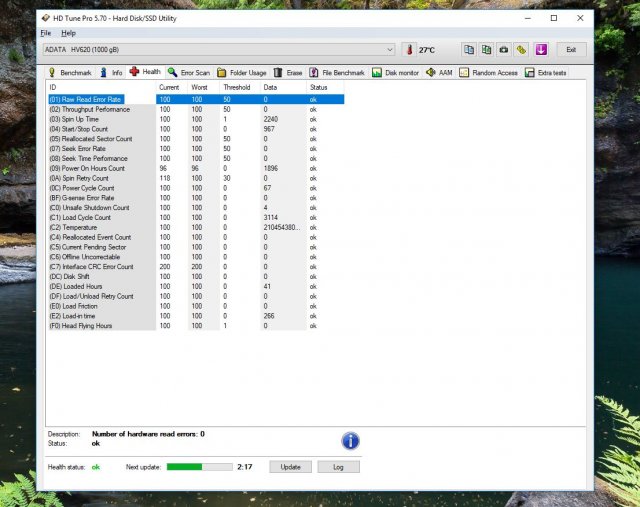Click the copy text to clipboard icon

coord(469,50)
